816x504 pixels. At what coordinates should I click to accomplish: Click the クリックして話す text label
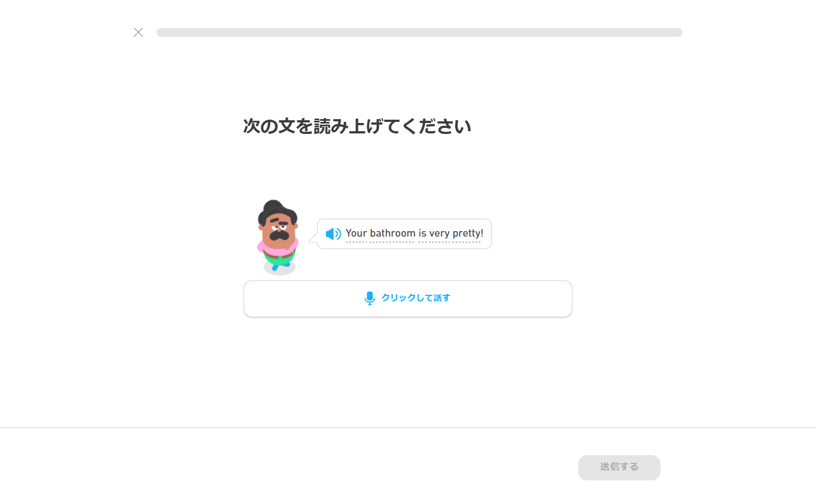pos(416,298)
